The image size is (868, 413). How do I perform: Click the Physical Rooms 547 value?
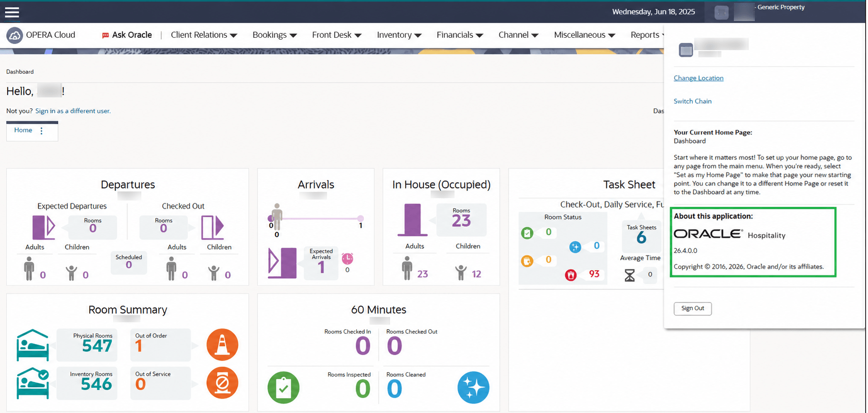coord(97,346)
